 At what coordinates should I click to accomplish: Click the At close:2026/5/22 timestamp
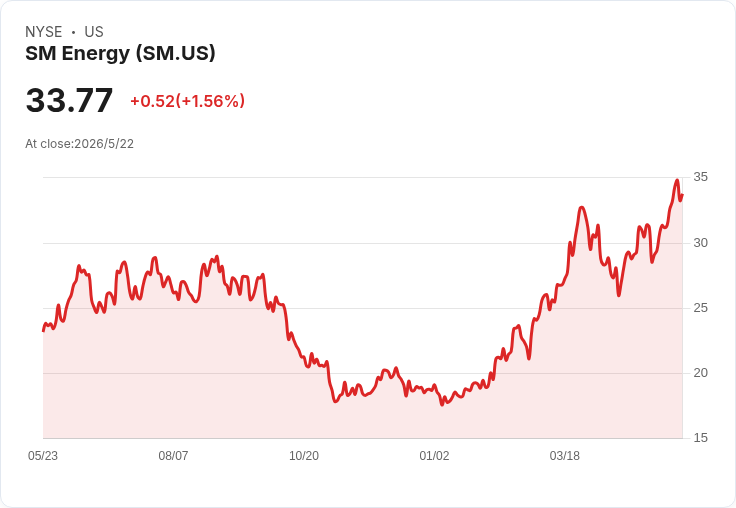(x=79, y=144)
